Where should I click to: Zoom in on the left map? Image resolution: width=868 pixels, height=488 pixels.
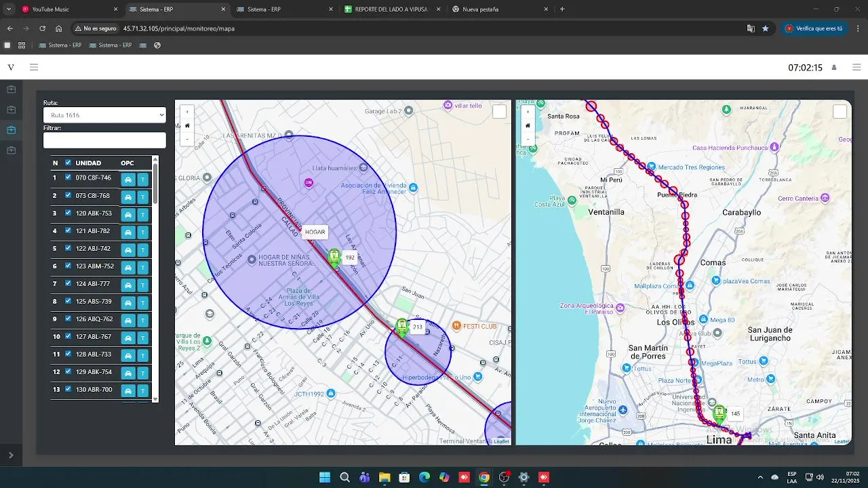point(187,112)
